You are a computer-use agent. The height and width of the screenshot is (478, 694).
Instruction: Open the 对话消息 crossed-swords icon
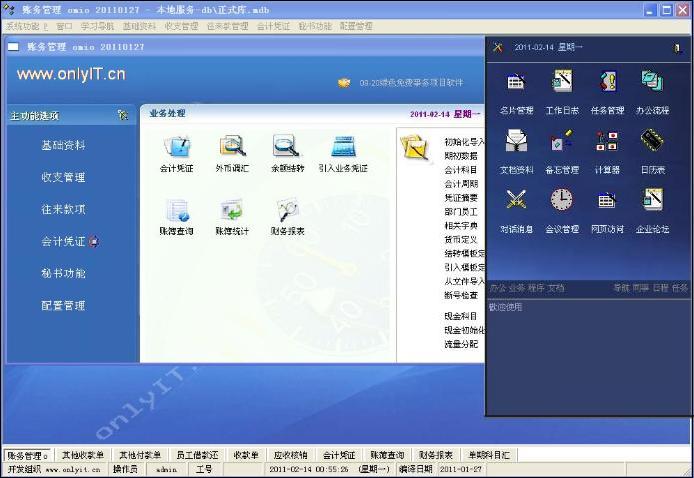[516, 200]
